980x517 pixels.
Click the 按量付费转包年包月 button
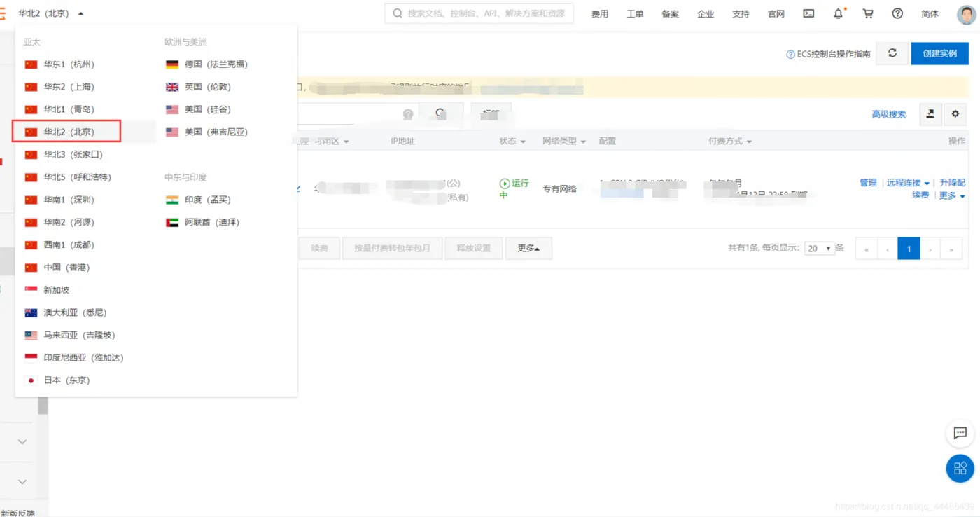coord(392,248)
